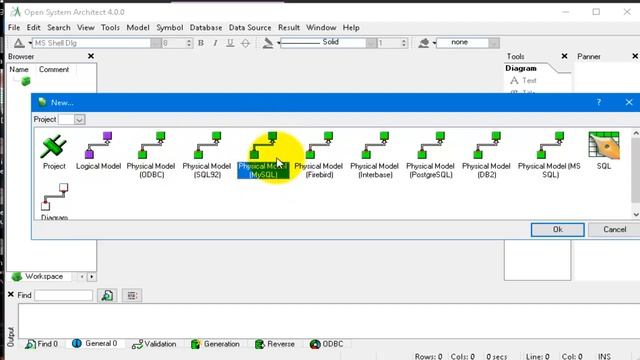Open the fill style none dropdown
The width and height of the screenshot is (640, 360).
[494, 43]
